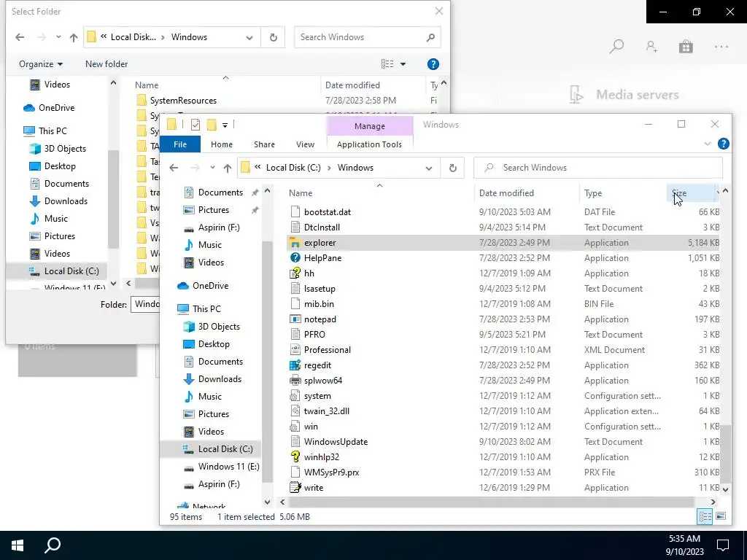Refresh the Select Folder dialog listing
Screen dimensions: 747x560
274,37
